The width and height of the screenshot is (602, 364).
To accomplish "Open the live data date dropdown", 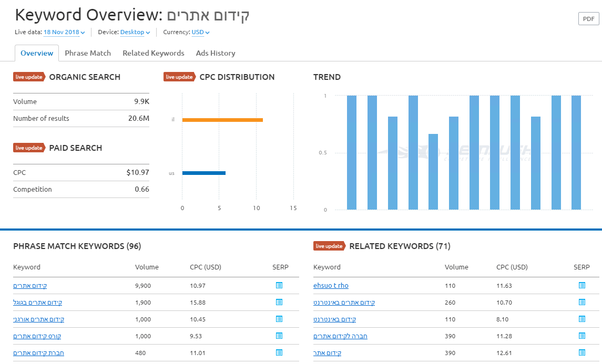I will coord(64,32).
